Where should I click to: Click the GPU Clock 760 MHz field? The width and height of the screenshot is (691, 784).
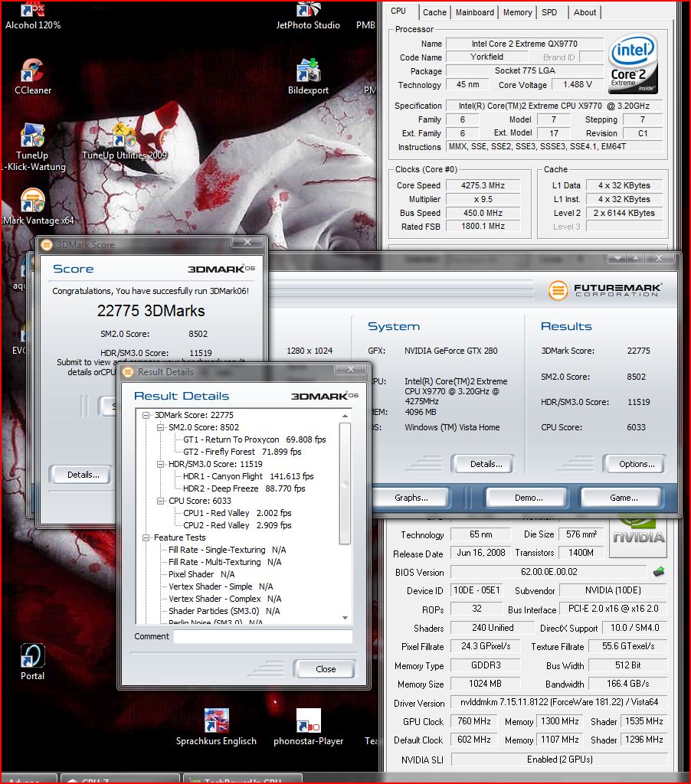tap(474, 721)
